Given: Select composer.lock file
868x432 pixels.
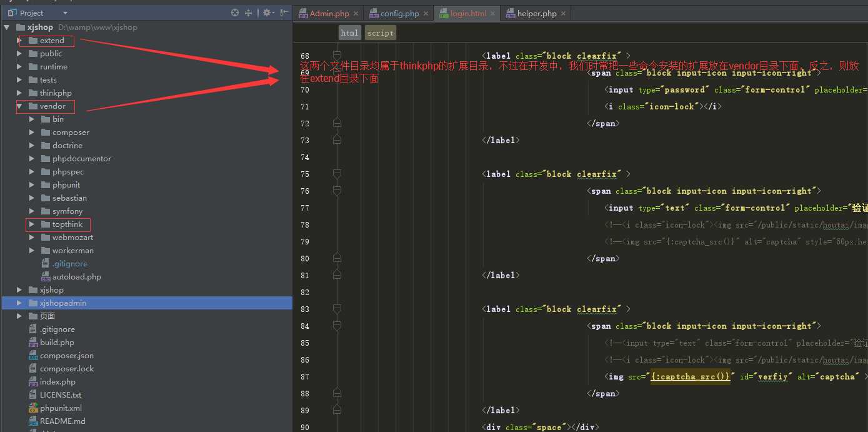Looking at the screenshot, I should 67,369.
